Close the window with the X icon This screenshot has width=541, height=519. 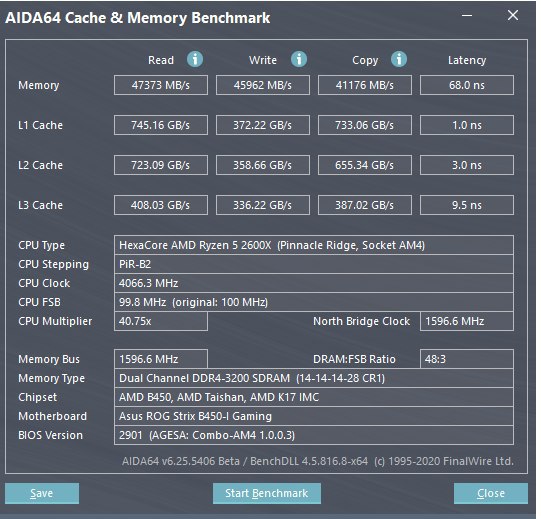point(513,15)
